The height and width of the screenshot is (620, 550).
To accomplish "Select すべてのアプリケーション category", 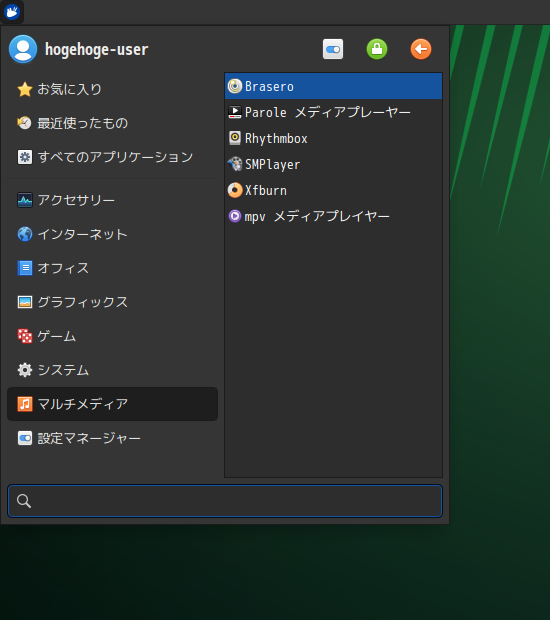I will pos(112,157).
